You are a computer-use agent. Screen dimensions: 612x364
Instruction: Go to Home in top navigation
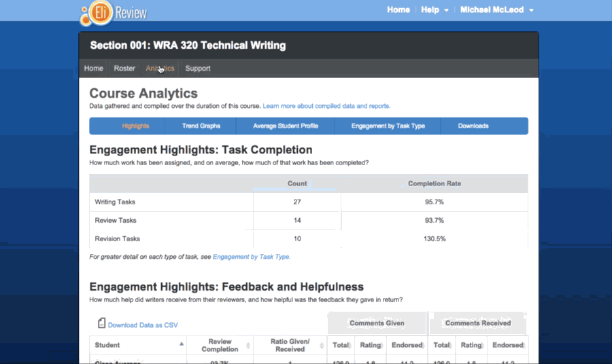(x=398, y=10)
